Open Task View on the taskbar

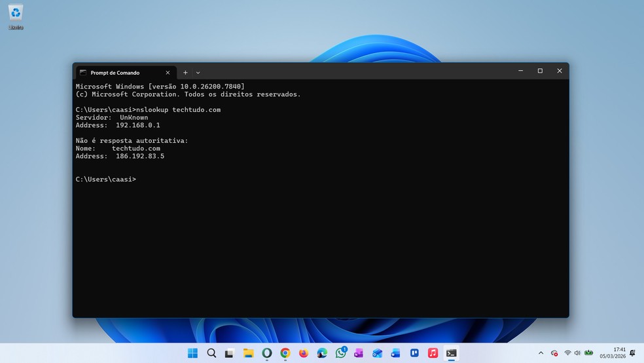click(x=229, y=353)
